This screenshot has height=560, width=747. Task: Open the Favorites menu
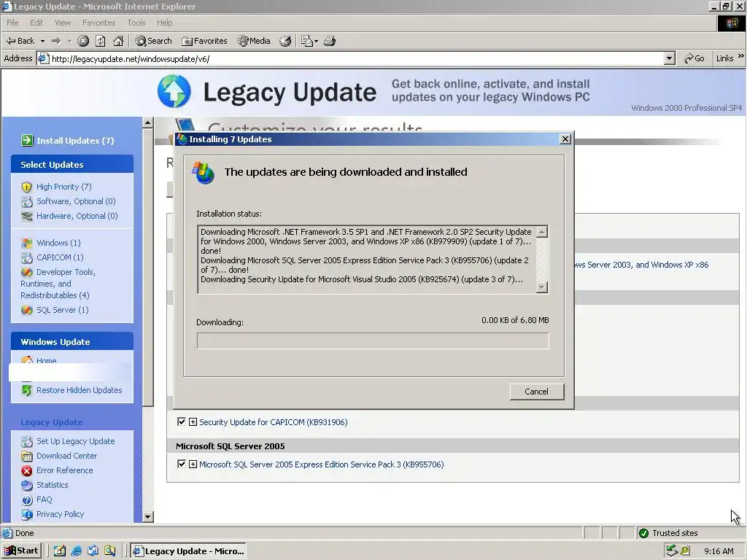pos(98,23)
